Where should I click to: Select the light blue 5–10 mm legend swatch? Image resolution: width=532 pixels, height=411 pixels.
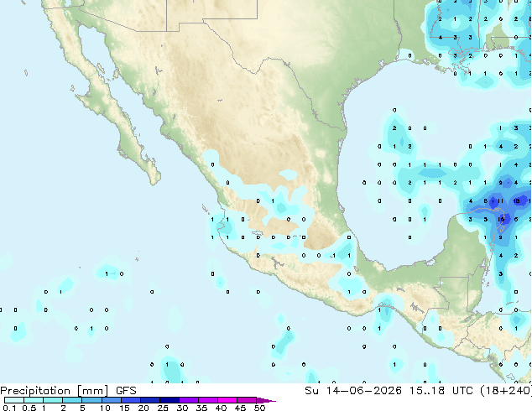(x=91, y=400)
